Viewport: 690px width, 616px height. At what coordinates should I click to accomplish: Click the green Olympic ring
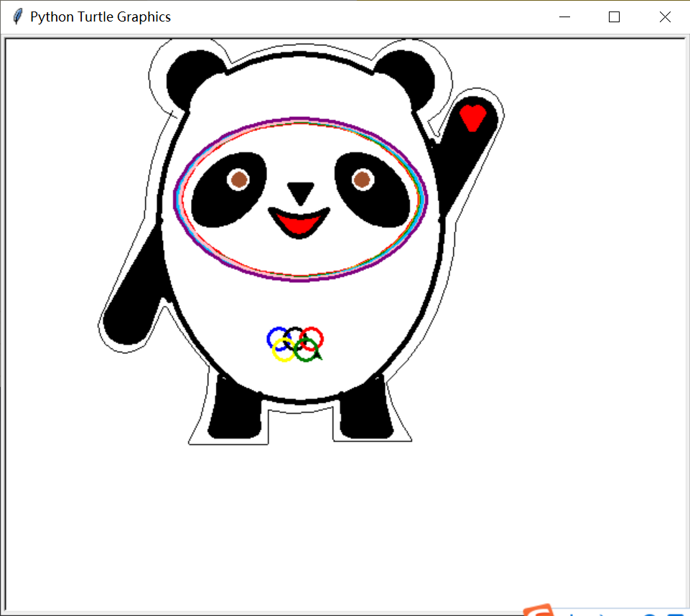click(307, 350)
